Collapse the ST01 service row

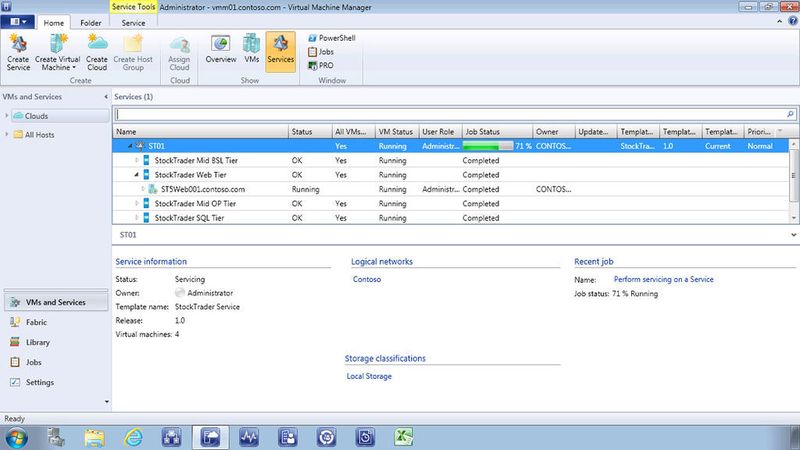pyautogui.click(x=130, y=146)
